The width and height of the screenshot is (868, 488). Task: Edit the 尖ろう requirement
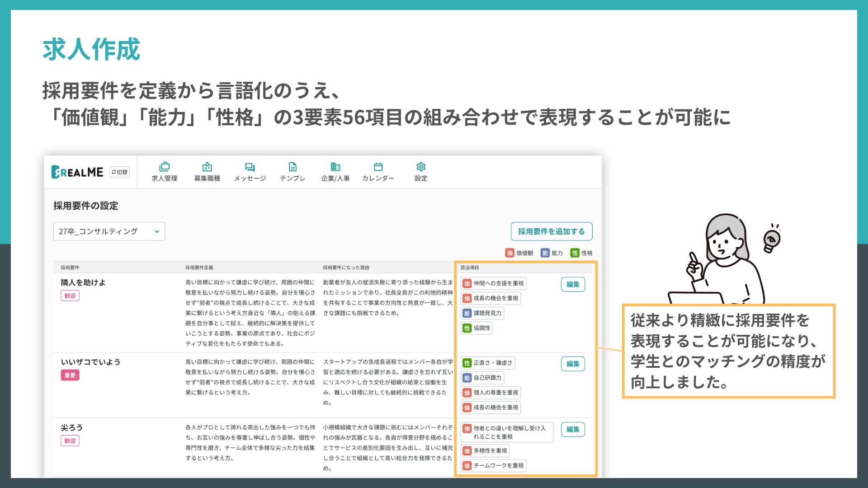572,429
